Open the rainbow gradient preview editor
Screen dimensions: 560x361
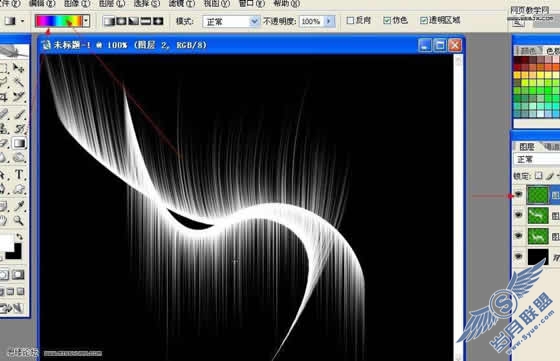(x=59, y=21)
